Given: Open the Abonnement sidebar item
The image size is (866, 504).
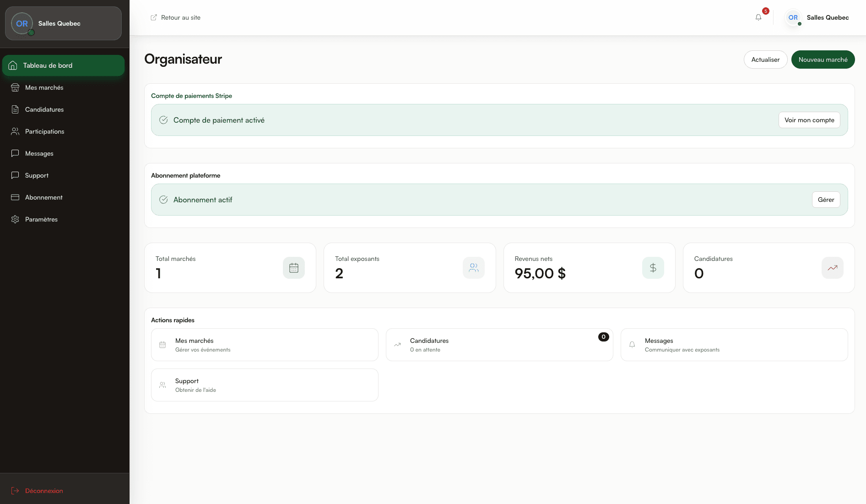Looking at the screenshot, I should click(43, 197).
